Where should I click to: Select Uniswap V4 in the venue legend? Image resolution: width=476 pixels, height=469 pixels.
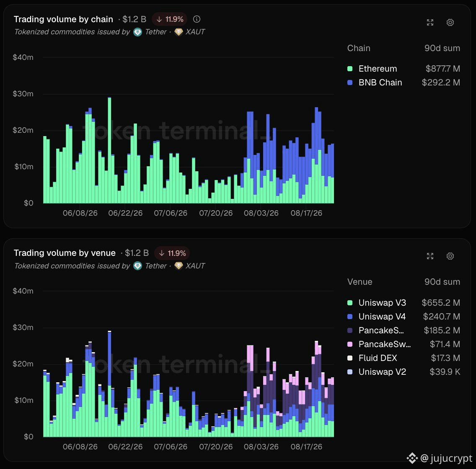pos(382,317)
